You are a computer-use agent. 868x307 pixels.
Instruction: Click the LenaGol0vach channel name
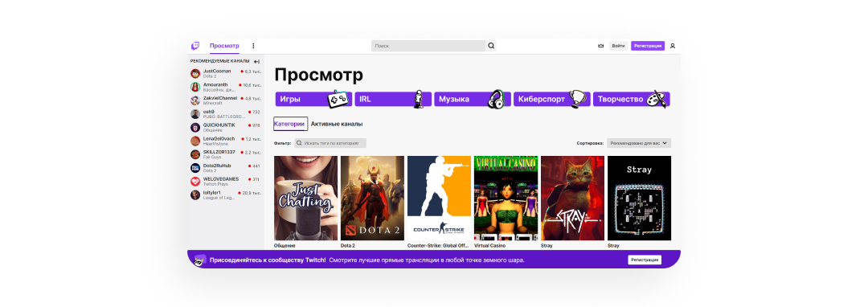pyautogui.click(x=219, y=138)
